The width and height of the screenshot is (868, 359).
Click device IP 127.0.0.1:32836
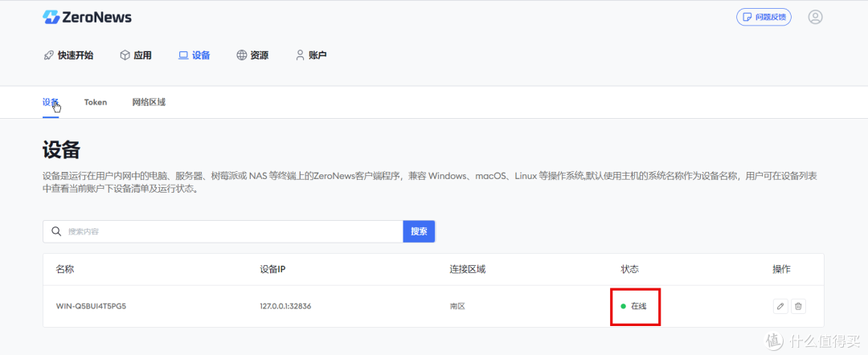coord(285,306)
